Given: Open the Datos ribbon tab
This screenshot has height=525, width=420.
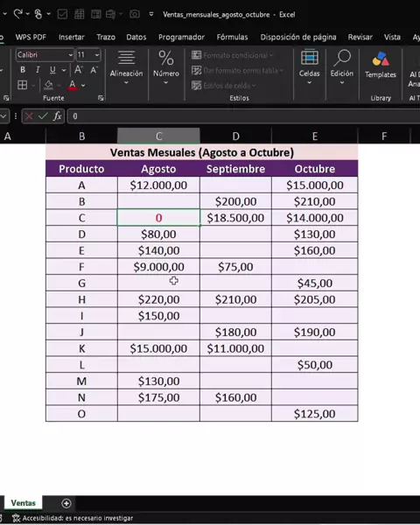Looking at the screenshot, I should (x=136, y=37).
